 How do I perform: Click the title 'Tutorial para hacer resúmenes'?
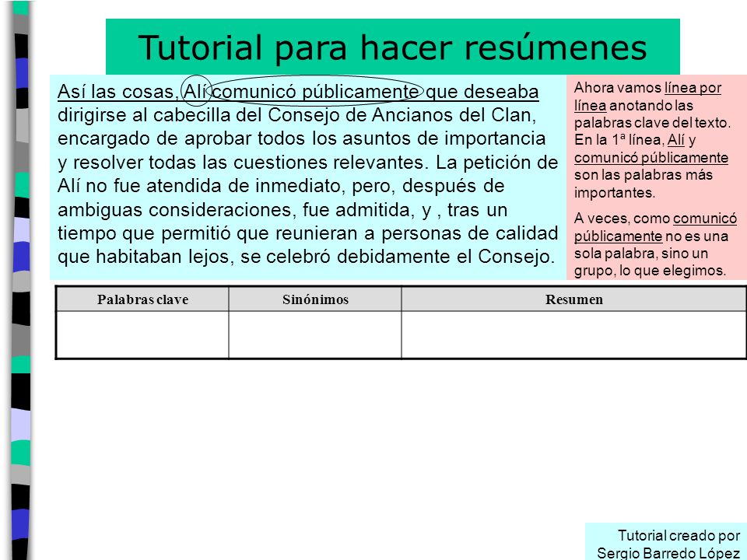point(392,47)
